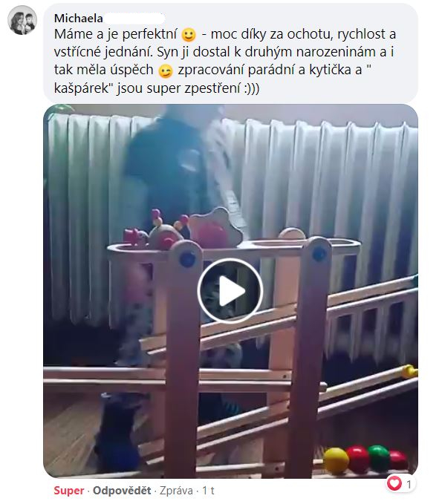Click the left blue bolt on the wooden track
The width and height of the screenshot is (442, 504).
click(x=187, y=258)
